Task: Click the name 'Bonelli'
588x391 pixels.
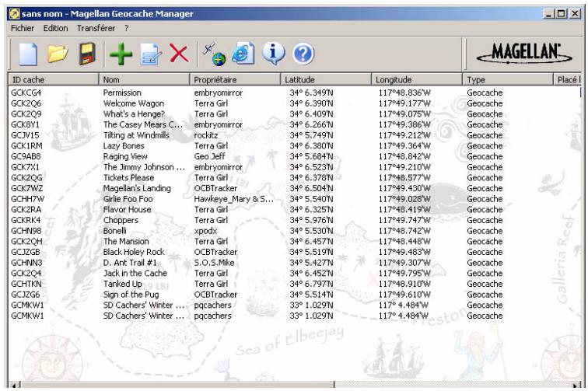Action: coord(115,231)
